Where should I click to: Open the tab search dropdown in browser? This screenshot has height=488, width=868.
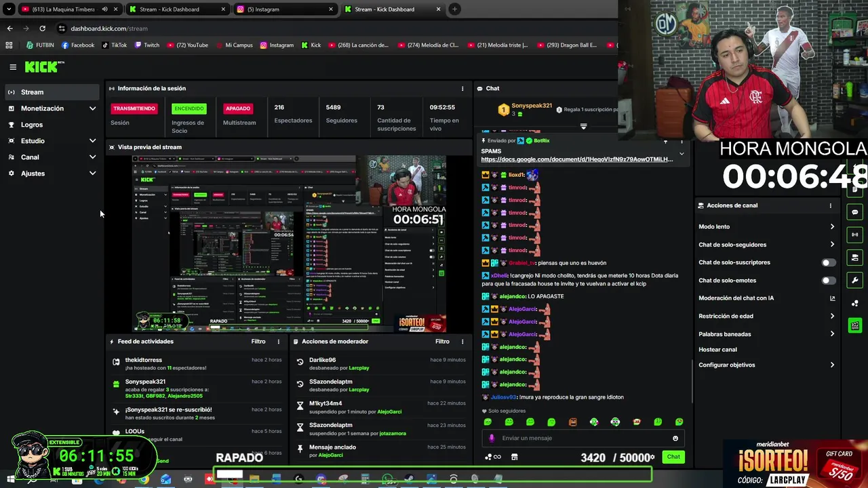9,9
